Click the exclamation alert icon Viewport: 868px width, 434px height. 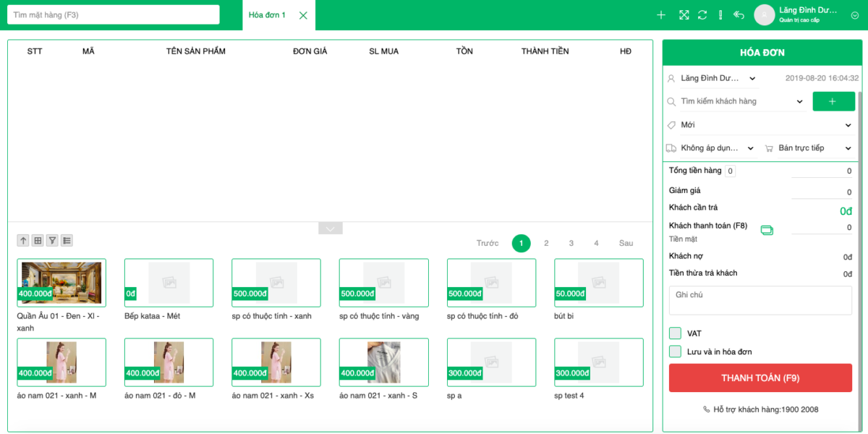pyautogui.click(x=720, y=15)
